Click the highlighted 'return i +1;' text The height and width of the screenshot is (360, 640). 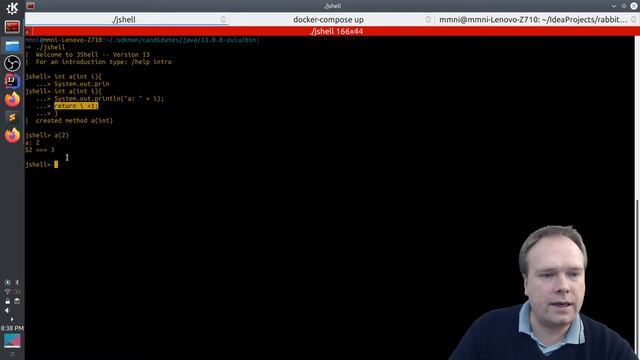(76, 106)
